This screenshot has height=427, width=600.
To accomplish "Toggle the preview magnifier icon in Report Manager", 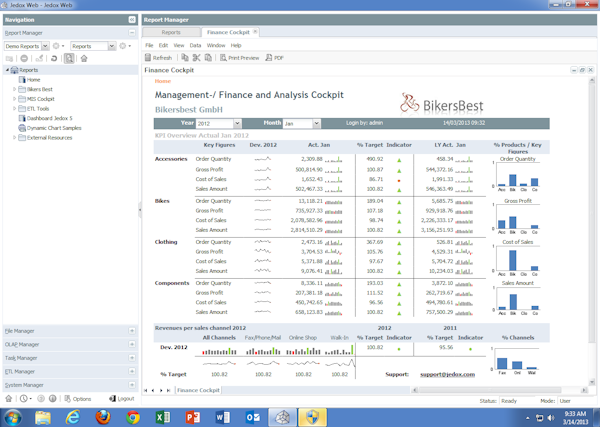I will (69, 59).
